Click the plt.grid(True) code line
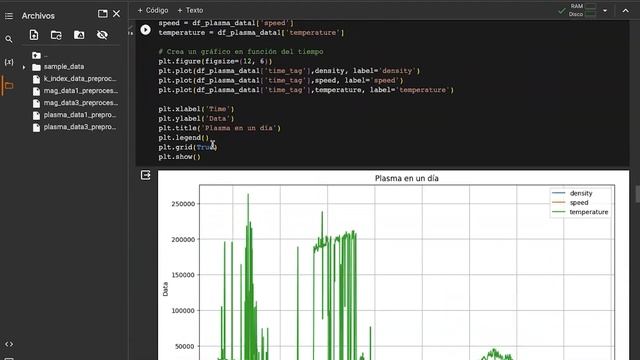The height and width of the screenshot is (360, 640). coord(188,147)
